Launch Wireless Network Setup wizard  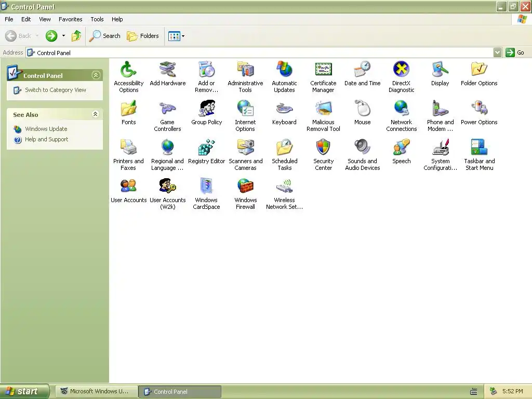click(284, 194)
